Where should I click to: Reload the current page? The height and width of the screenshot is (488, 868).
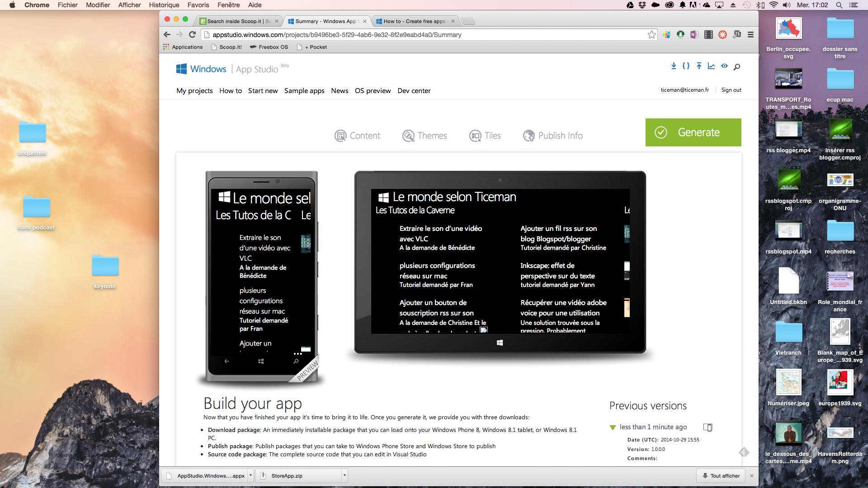[192, 35]
